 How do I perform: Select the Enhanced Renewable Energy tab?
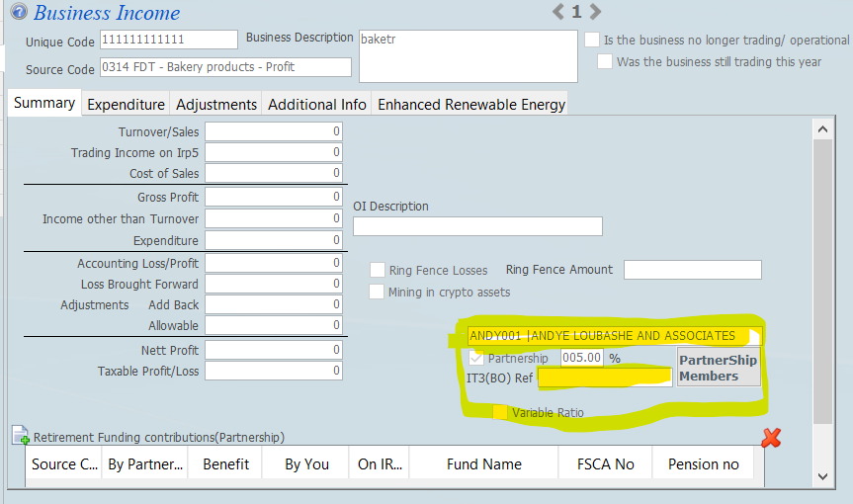pyautogui.click(x=471, y=104)
